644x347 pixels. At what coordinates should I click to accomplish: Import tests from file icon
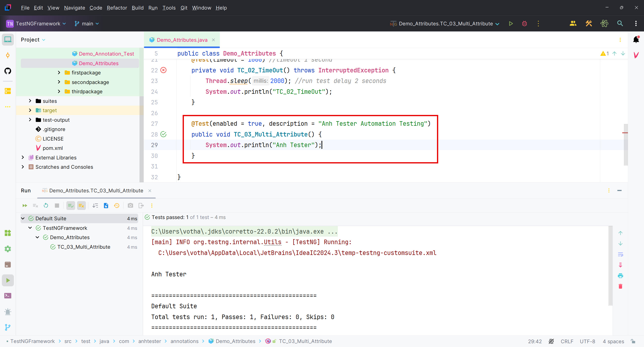(106, 205)
